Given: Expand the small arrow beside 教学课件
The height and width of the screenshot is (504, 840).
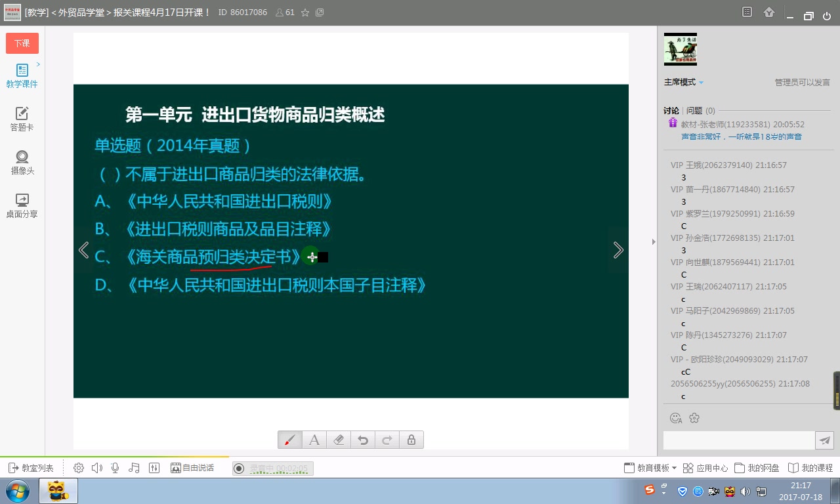Looking at the screenshot, I should (x=39, y=64).
